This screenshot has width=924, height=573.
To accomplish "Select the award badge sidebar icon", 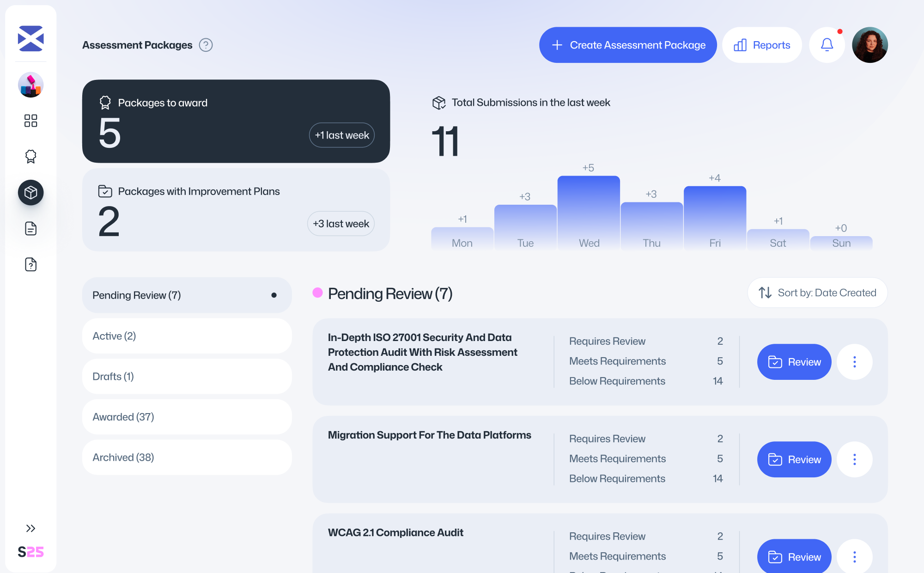I will pyautogui.click(x=30, y=157).
